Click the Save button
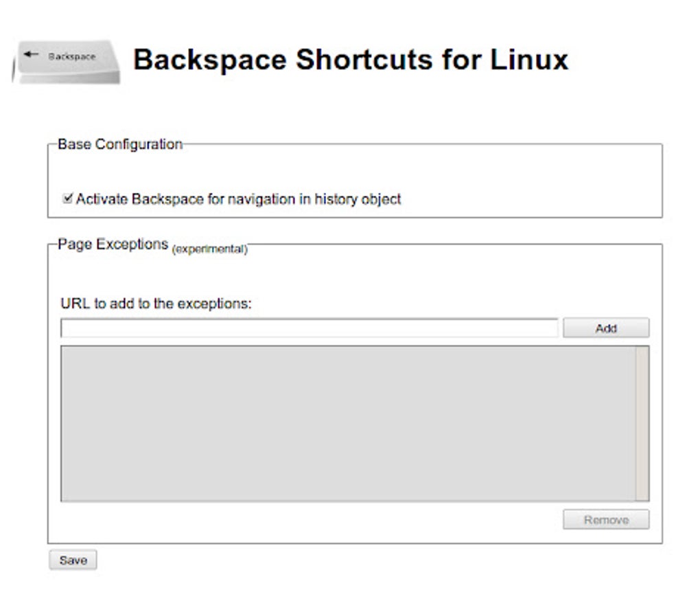Viewport: 700px width, 590px height. click(73, 560)
